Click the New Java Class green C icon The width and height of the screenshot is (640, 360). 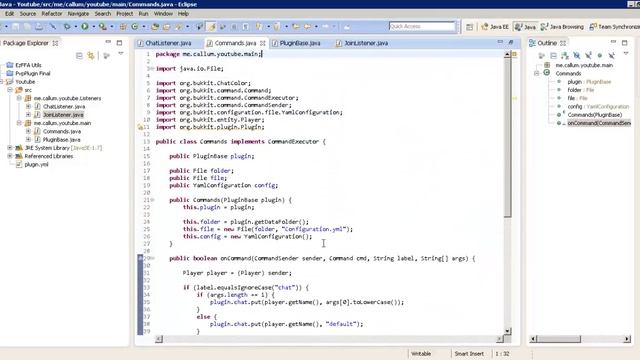pyautogui.click(x=134, y=27)
